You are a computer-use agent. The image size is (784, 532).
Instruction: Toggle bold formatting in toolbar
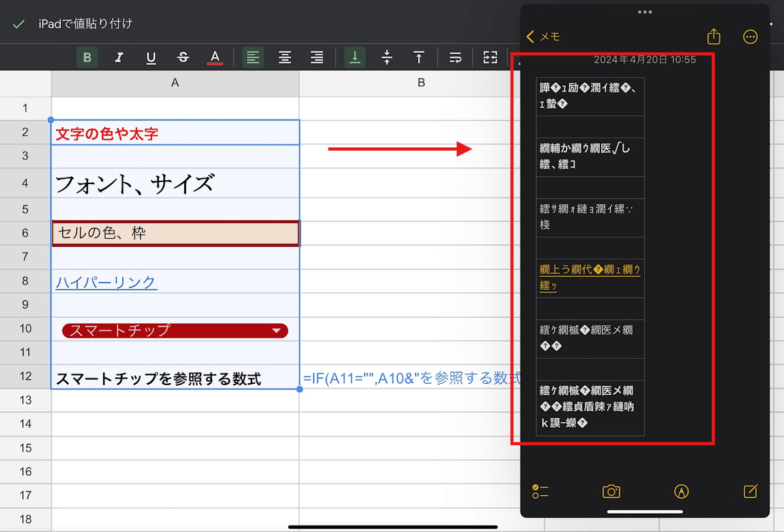tap(87, 57)
